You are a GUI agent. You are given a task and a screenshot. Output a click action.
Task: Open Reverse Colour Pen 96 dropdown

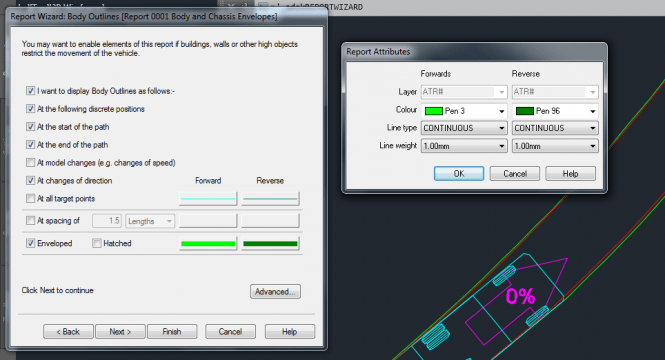(x=555, y=111)
